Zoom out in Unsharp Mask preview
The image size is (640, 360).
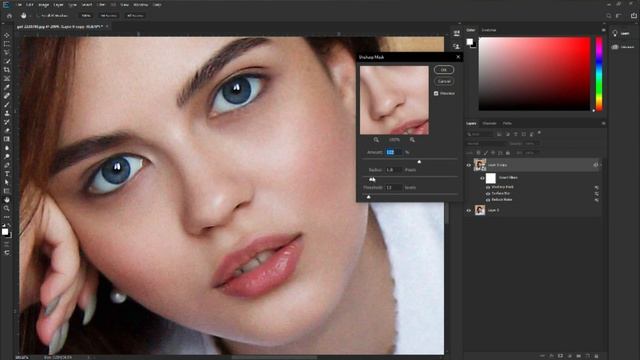click(376, 140)
